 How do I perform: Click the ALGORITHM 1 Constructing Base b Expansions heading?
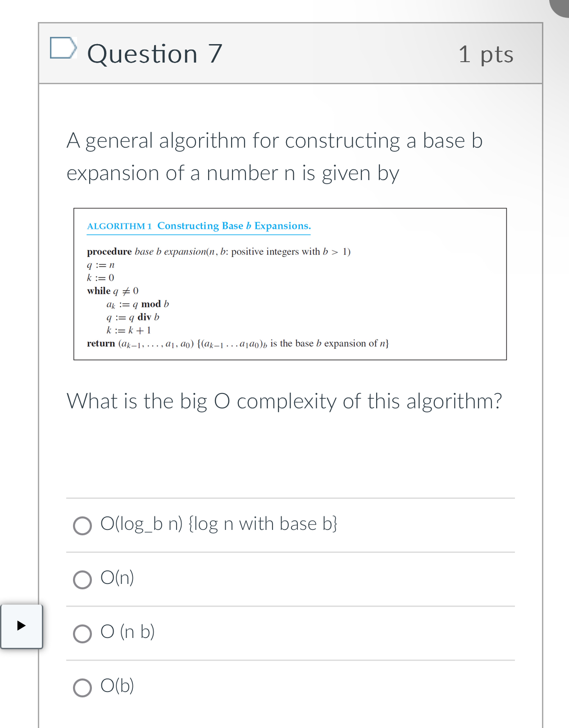coord(199,226)
